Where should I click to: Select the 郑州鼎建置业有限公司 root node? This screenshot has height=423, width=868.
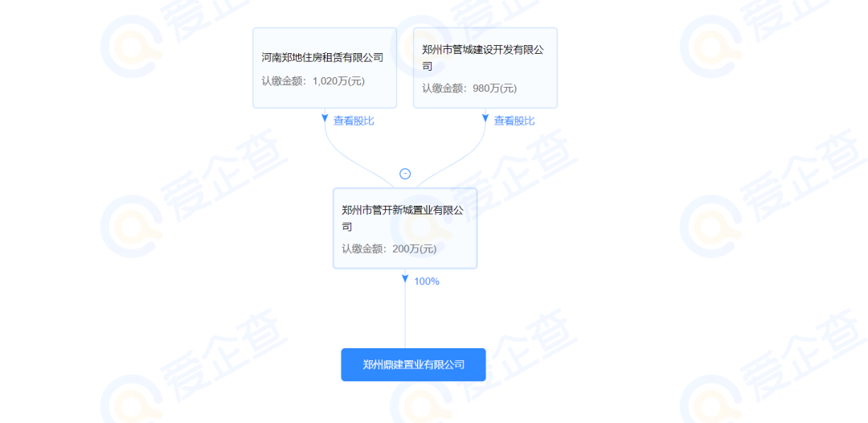414,365
